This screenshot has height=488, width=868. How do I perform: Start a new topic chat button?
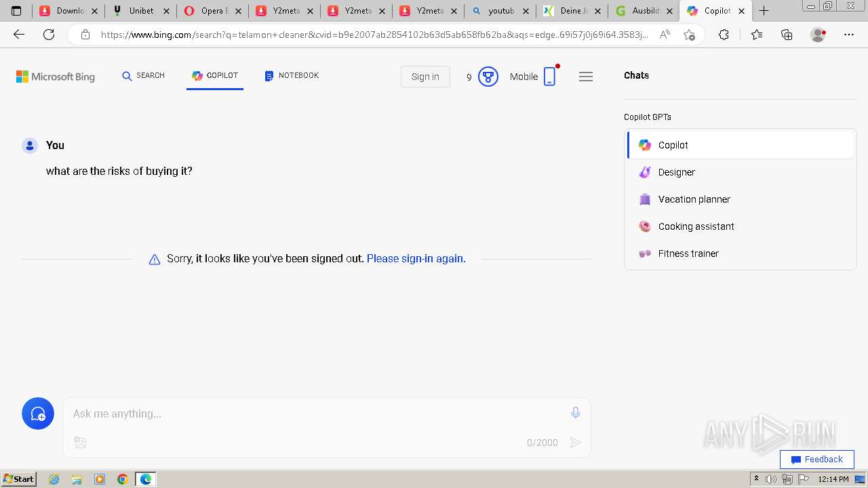tap(38, 413)
